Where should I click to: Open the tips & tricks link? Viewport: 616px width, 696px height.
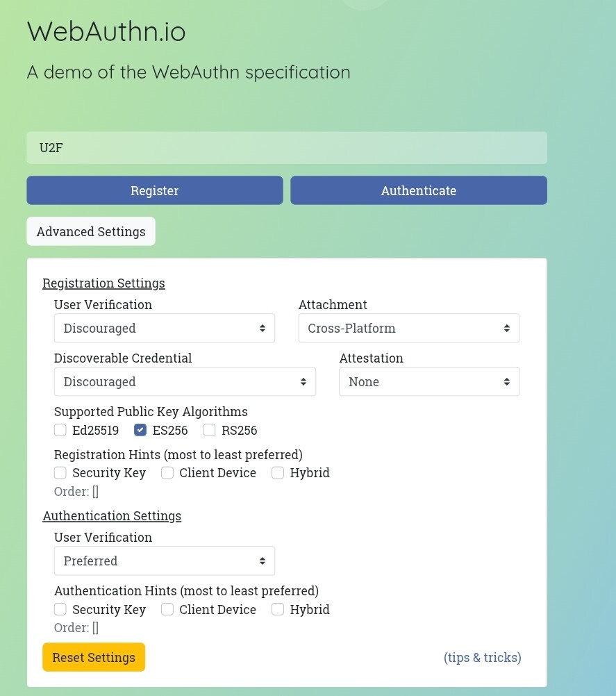pos(483,657)
